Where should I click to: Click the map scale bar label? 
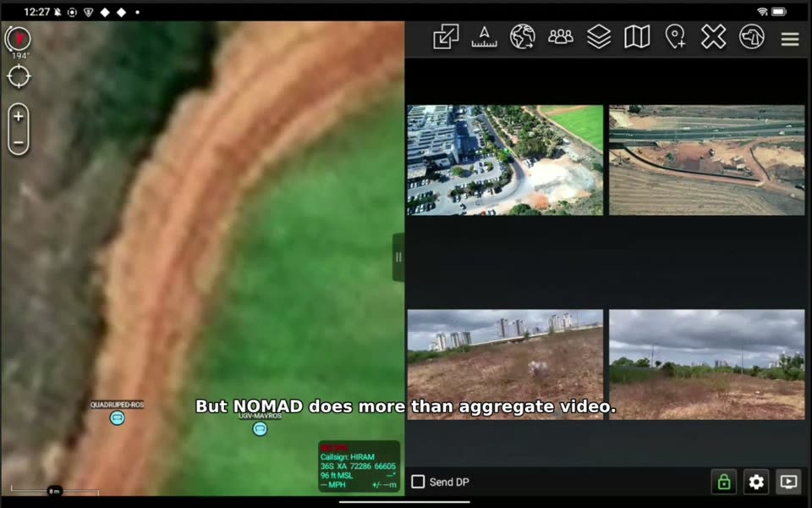54,491
